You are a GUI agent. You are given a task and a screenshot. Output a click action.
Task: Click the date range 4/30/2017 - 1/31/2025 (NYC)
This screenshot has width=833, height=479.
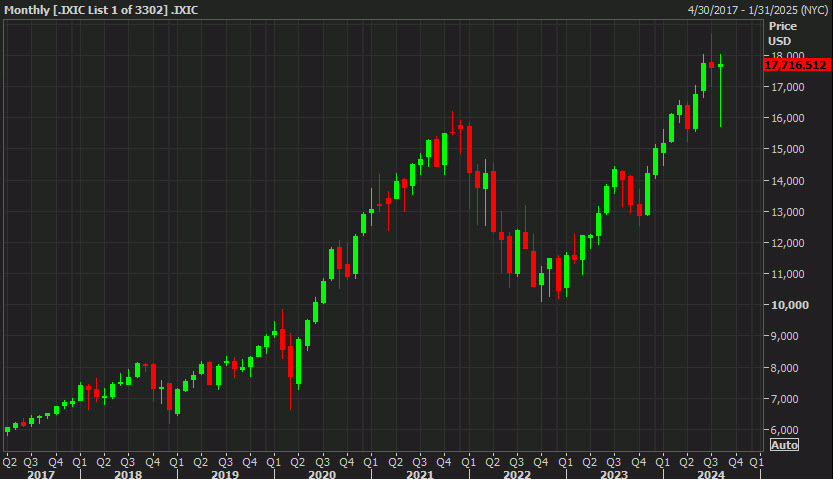coord(758,10)
